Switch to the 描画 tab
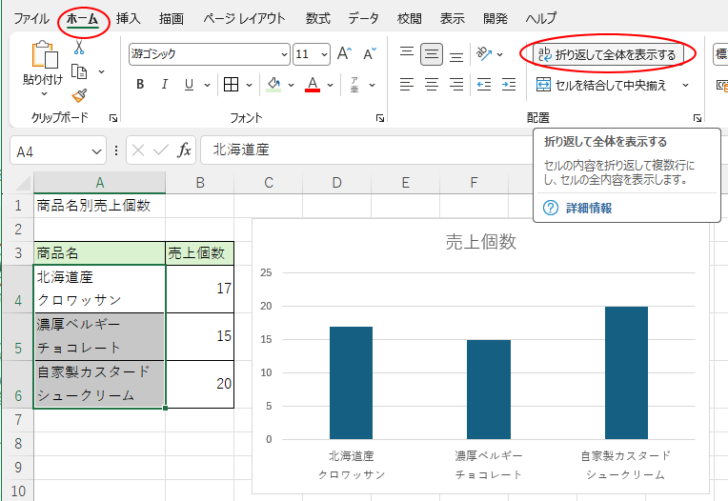This screenshot has width=728, height=501. 171,19
